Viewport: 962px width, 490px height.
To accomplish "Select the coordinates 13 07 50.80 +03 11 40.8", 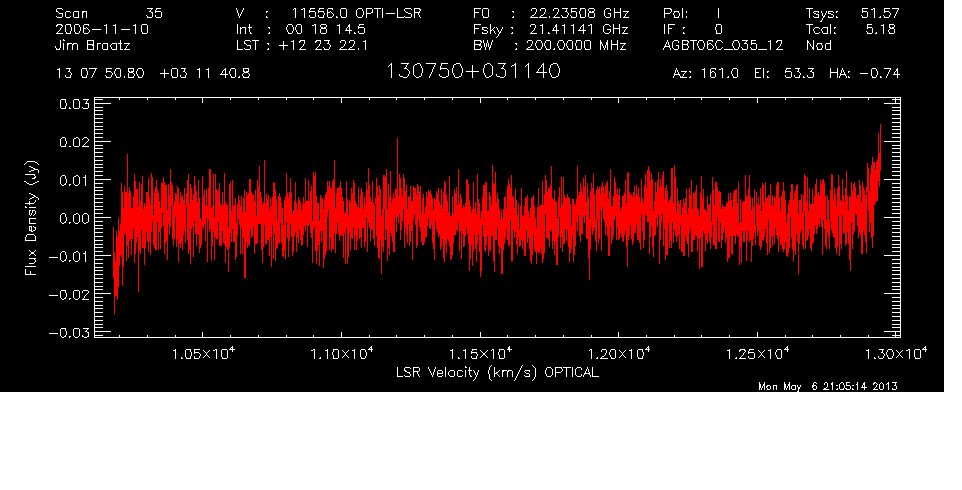I will [153, 74].
